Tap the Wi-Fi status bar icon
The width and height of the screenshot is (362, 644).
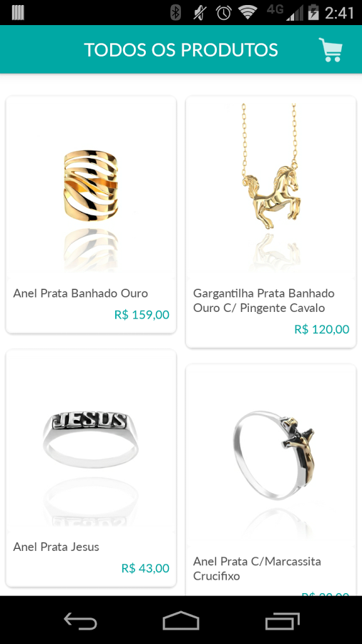click(248, 13)
